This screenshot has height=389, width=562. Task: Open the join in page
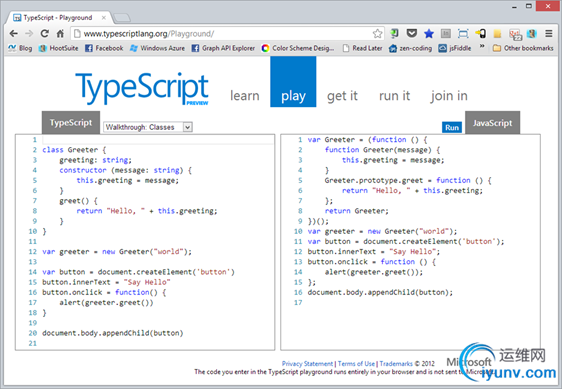point(449,96)
